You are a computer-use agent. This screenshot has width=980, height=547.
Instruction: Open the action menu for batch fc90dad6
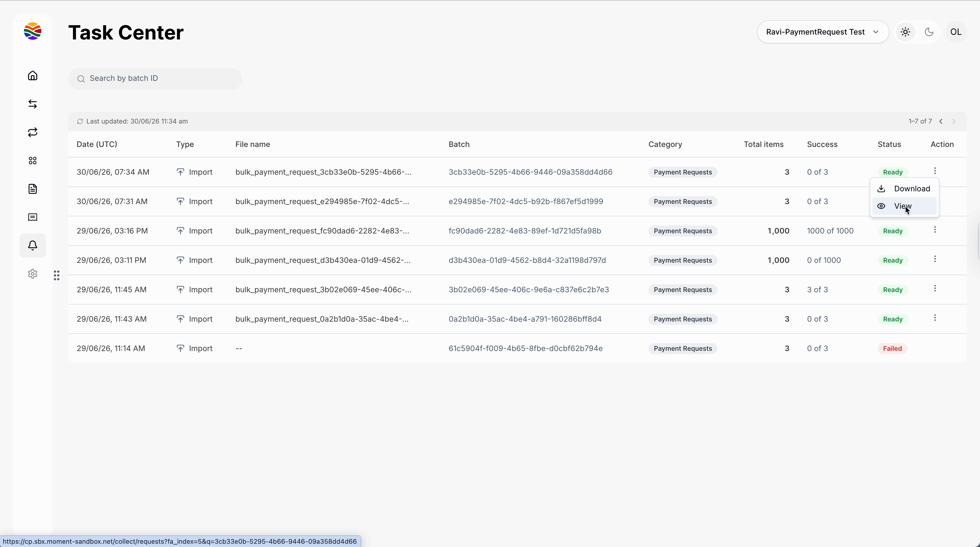[935, 230]
